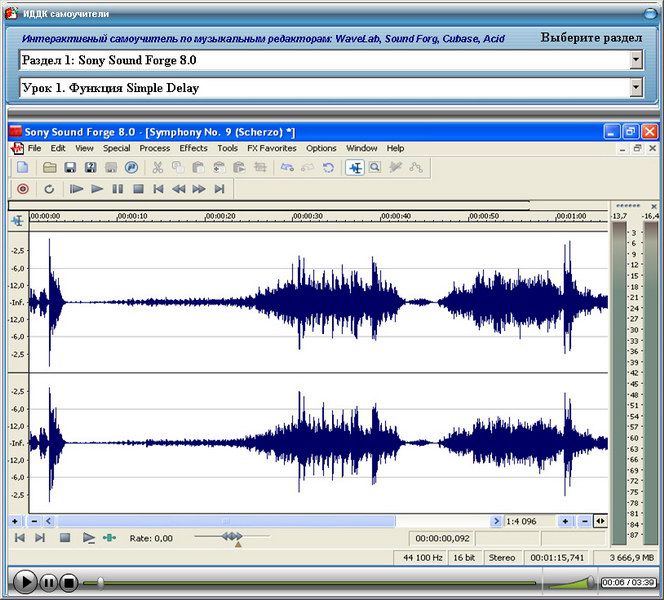Toggle pause on the tutorial video player

click(48, 581)
